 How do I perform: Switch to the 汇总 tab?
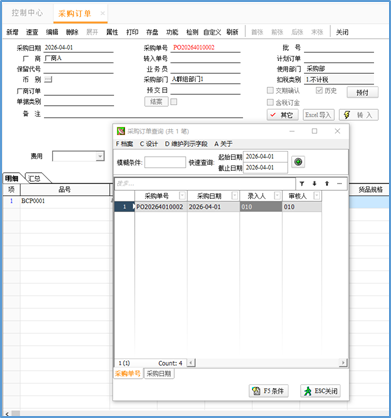pos(35,178)
